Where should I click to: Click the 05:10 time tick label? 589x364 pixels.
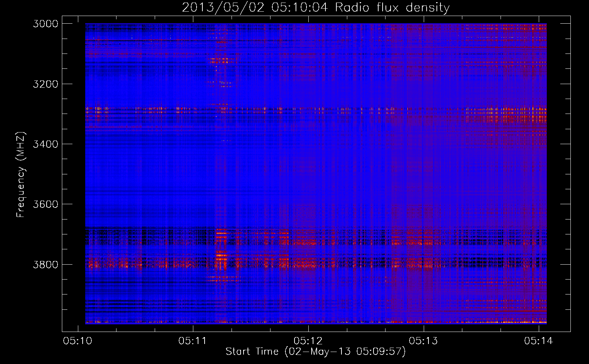coord(78,341)
